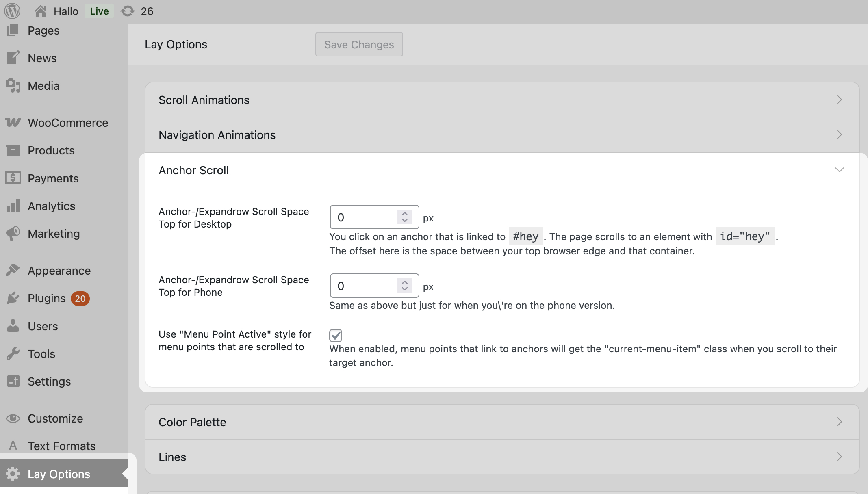Click the Save Changes button
This screenshot has height=494, width=868.
point(359,44)
